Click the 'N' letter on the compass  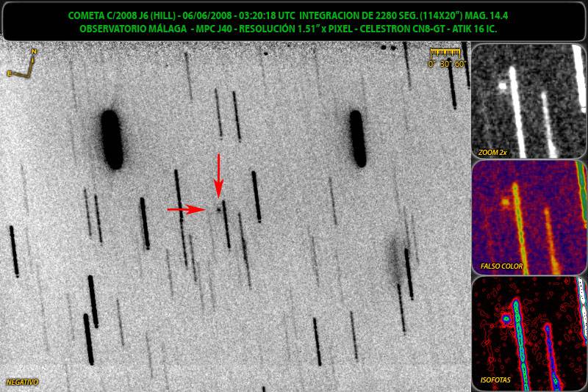(34, 51)
